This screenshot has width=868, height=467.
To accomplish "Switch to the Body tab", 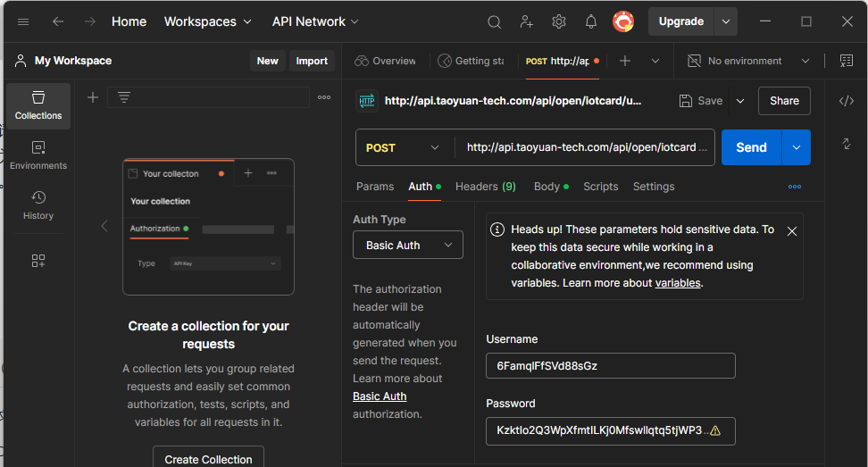I will pos(550,187).
